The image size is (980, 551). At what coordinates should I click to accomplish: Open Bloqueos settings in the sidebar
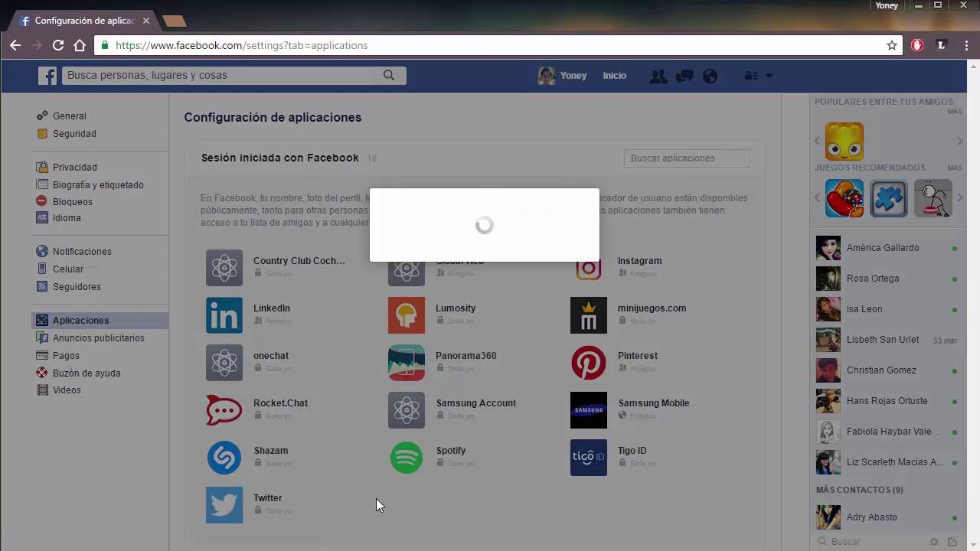pyautogui.click(x=72, y=202)
